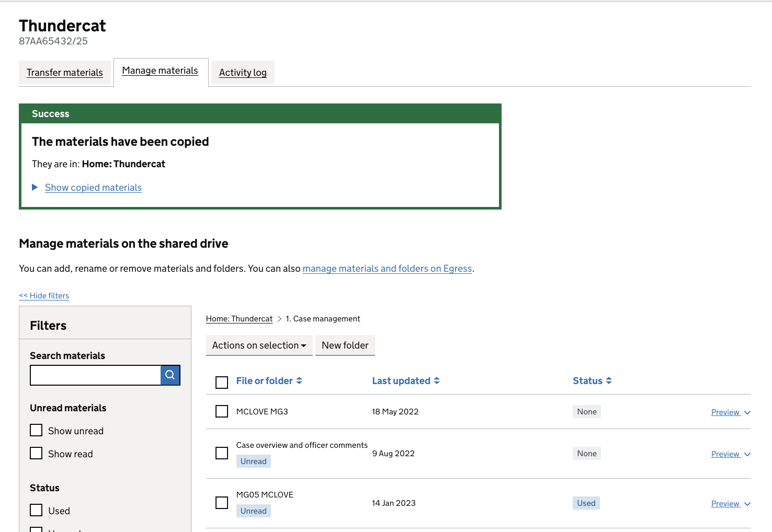Screen dimensions: 772x532
Task: Focus the Search materials text field
Action: click(95, 375)
